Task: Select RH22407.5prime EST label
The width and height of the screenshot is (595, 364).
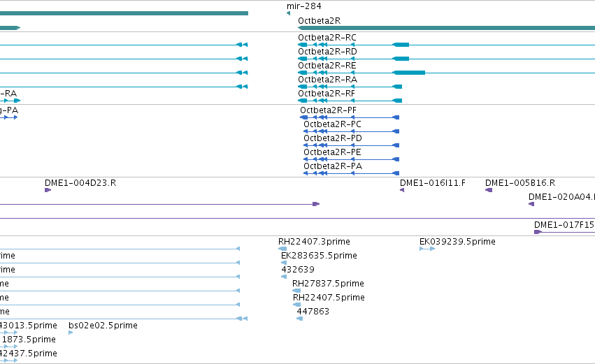Action: pyautogui.click(x=329, y=298)
